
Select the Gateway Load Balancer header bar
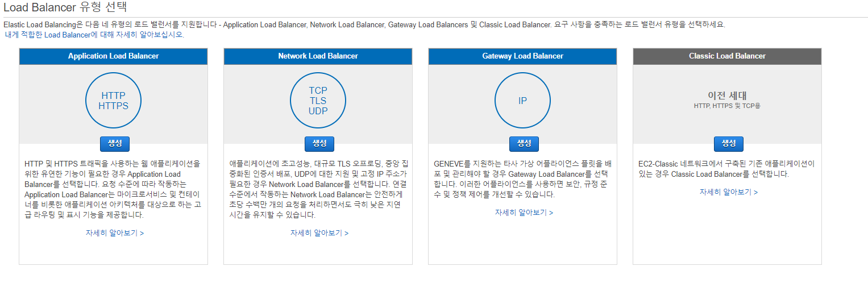[x=522, y=56]
